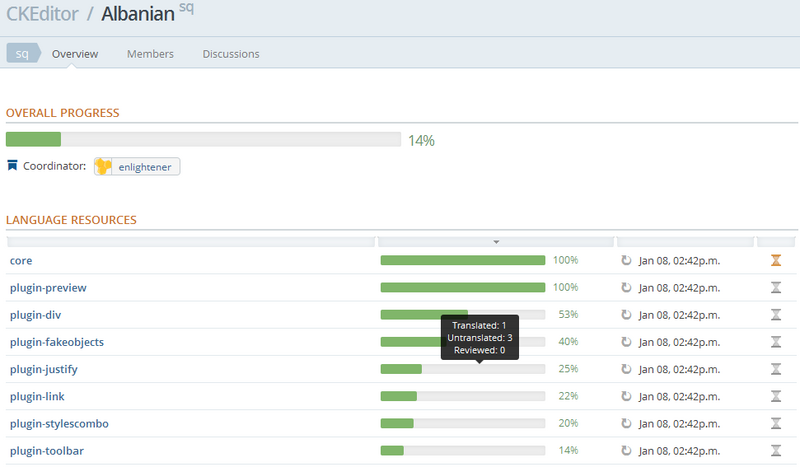This screenshot has height=467, width=800.
Task: Go to CKEditor project breadcrumb
Action: pos(42,14)
